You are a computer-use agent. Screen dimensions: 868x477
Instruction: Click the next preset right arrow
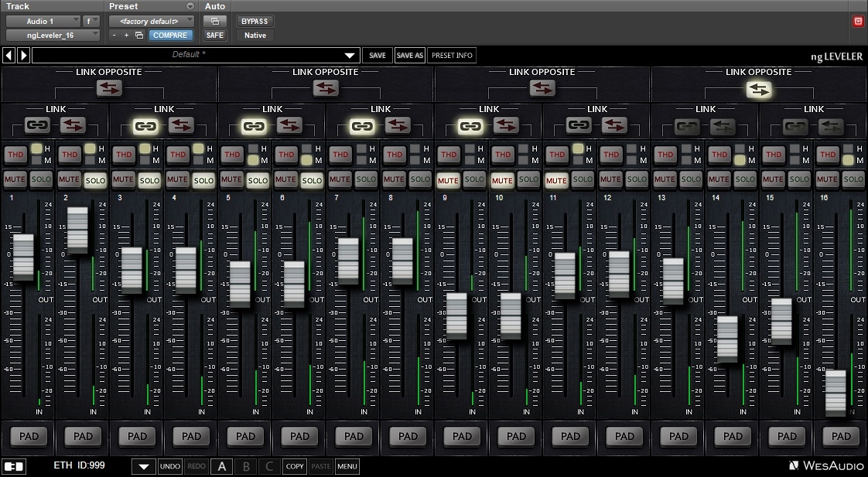23,56
